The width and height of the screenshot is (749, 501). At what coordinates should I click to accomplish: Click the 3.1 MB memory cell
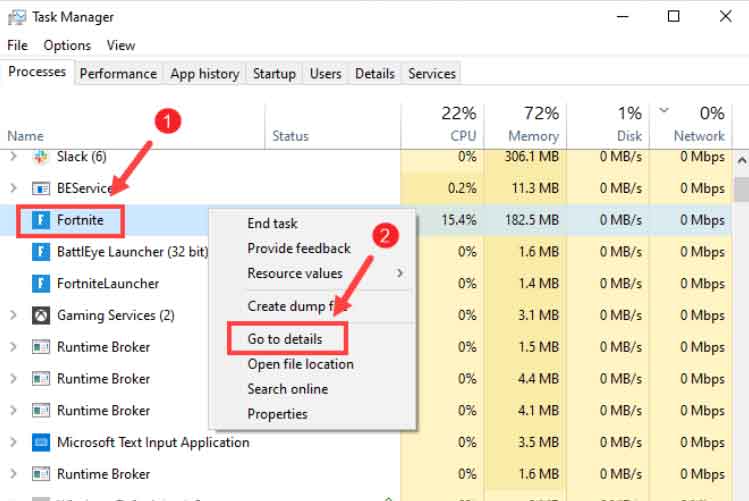(538, 315)
